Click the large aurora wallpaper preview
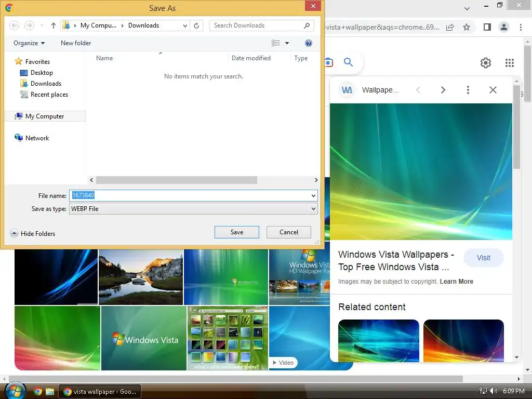The height and width of the screenshot is (399, 532). click(x=421, y=171)
